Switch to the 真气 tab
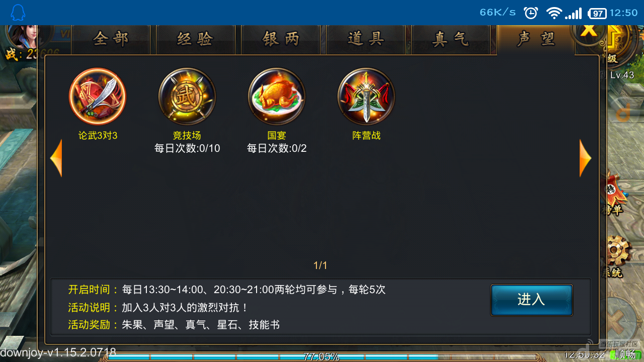This screenshot has width=644, height=362. (451, 39)
